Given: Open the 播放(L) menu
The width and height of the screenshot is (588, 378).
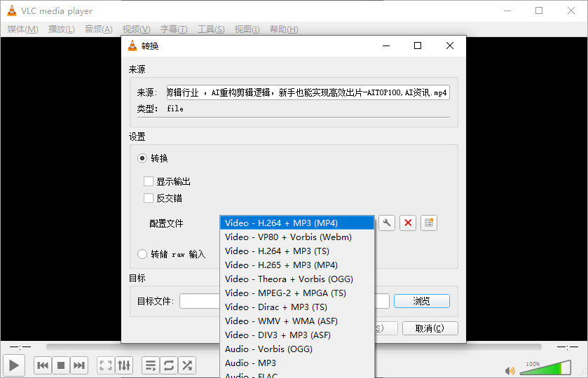Looking at the screenshot, I should 61,29.
